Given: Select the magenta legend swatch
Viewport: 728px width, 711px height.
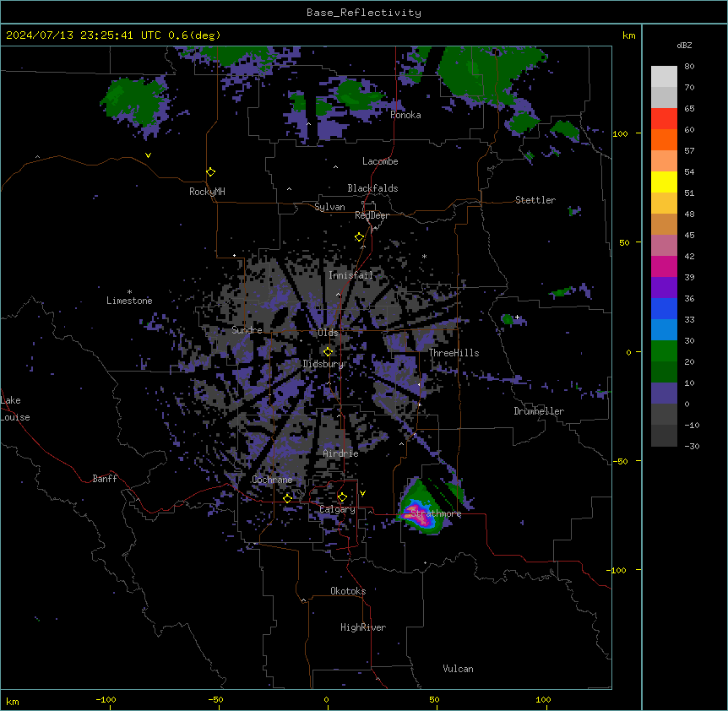Looking at the screenshot, I should pyautogui.click(x=664, y=266).
